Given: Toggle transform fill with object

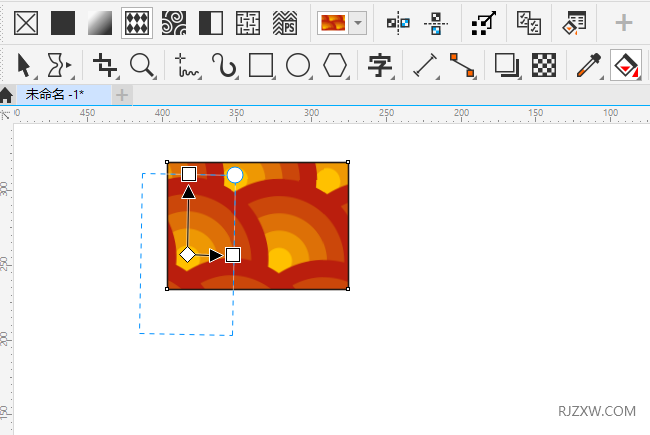Looking at the screenshot, I should [x=484, y=23].
